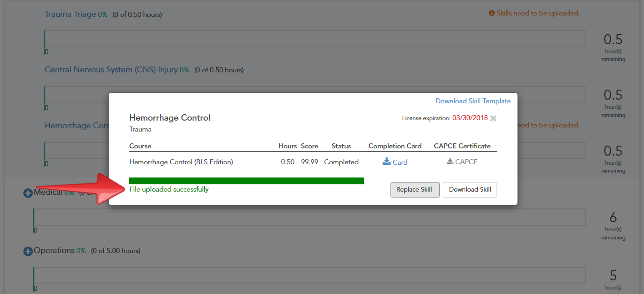This screenshot has width=644, height=294.
Task: Click info icon beside Skills need uploading
Action: point(492,13)
